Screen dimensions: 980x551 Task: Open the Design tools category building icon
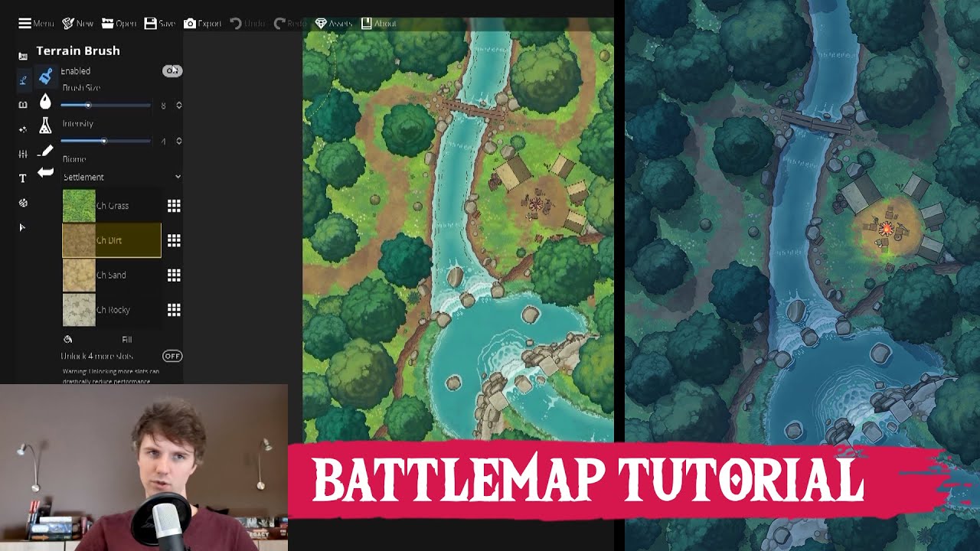point(23,56)
